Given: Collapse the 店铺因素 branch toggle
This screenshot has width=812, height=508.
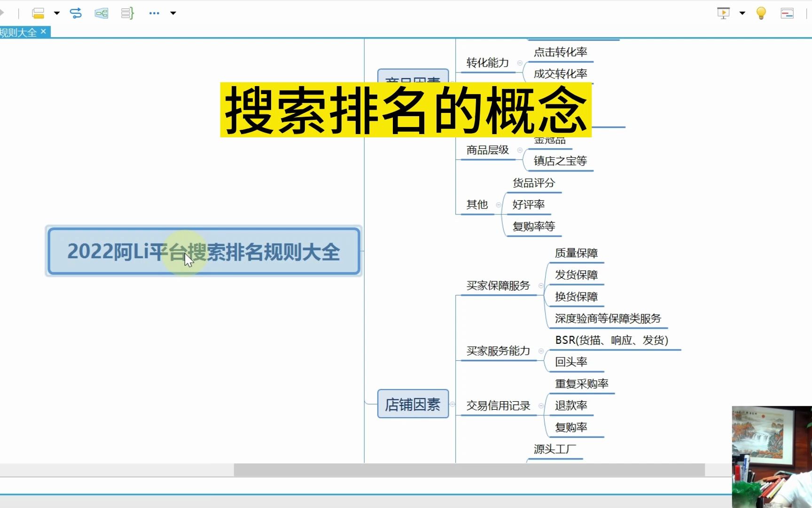Looking at the screenshot, I should [453, 404].
